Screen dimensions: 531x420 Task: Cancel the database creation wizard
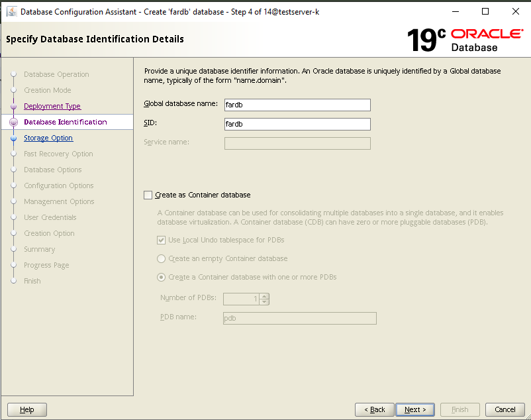[505, 409]
